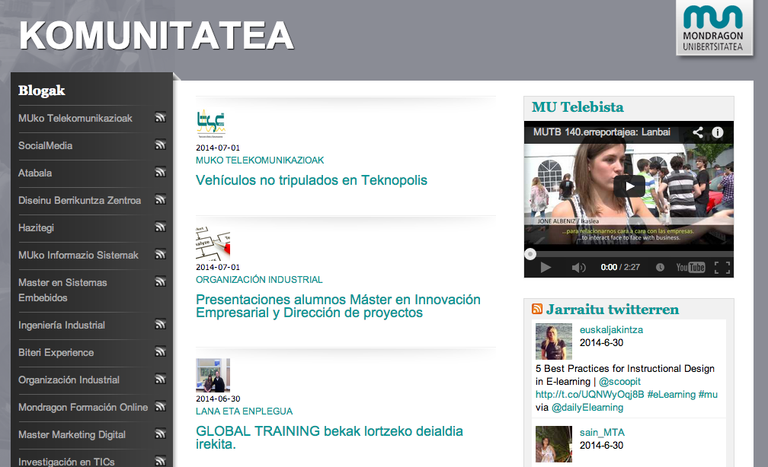Open the video info icon
768x467 pixels.
point(718,132)
